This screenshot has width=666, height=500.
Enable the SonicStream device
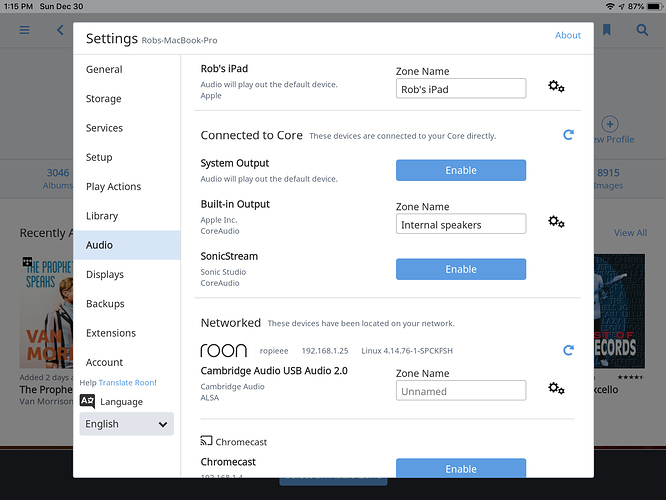(461, 269)
